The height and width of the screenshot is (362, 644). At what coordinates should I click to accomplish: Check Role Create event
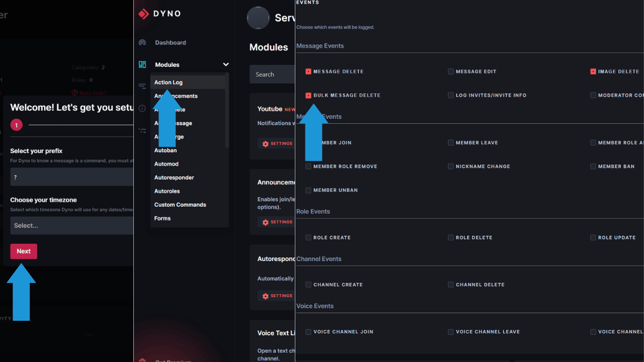(x=308, y=238)
